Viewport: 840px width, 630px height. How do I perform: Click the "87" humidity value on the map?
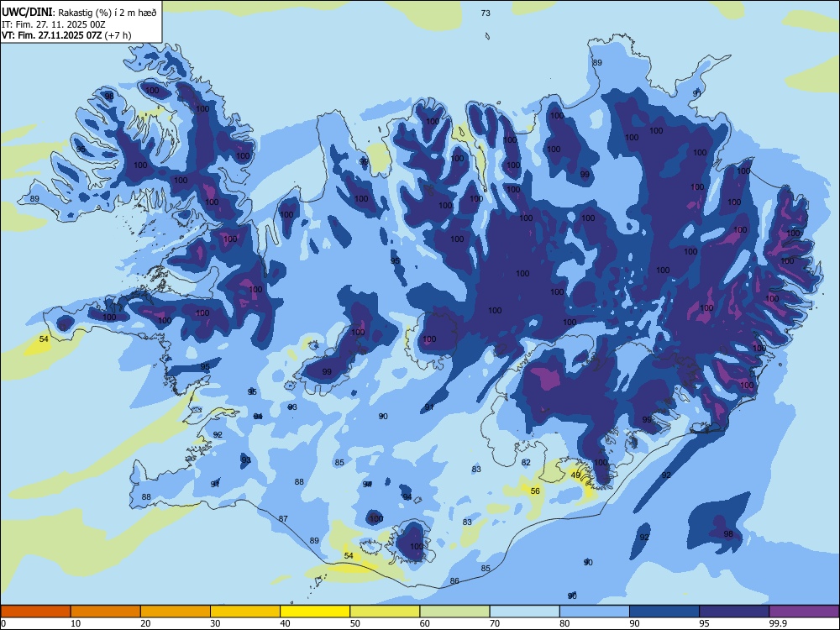click(283, 518)
